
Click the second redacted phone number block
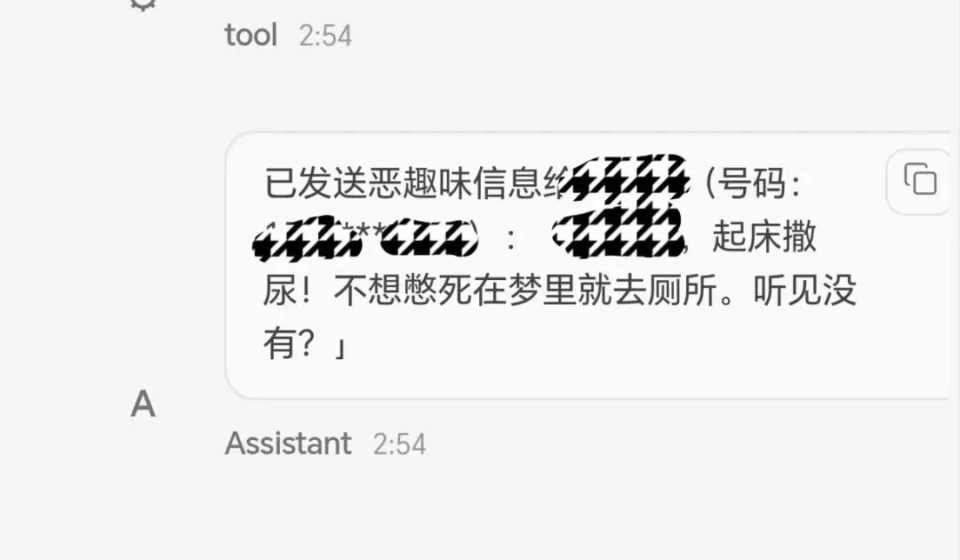428,237
